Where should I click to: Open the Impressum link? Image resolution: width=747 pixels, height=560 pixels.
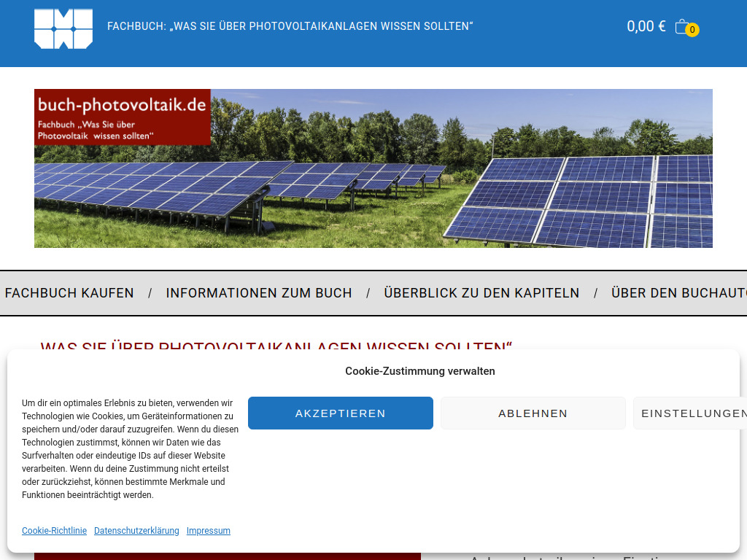point(208,530)
